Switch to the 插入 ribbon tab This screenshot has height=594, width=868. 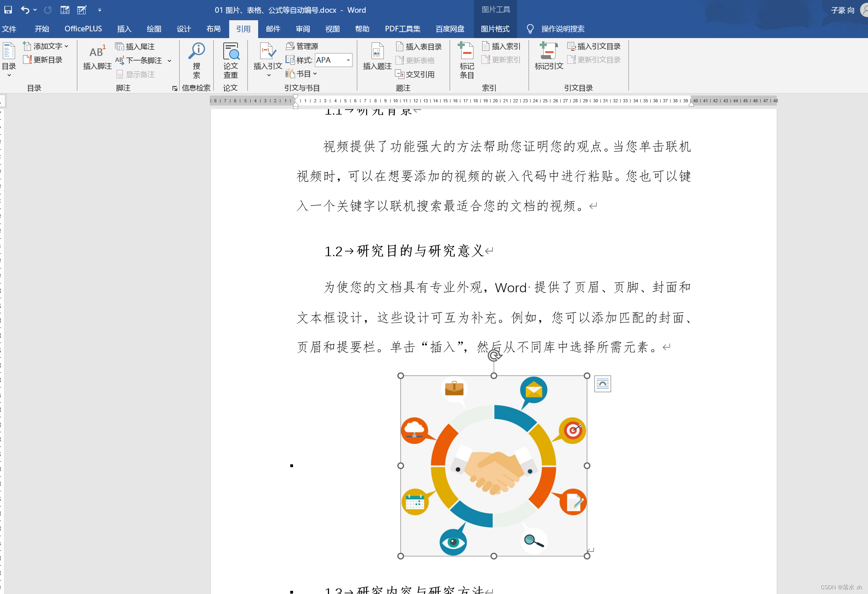pyautogui.click(x=124, y=29)
